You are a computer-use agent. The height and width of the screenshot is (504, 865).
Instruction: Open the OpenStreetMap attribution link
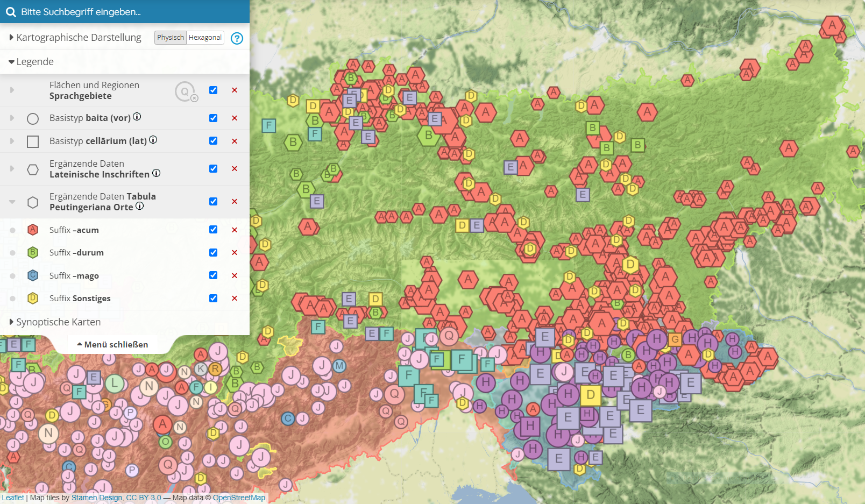click(x=239, y=498)
